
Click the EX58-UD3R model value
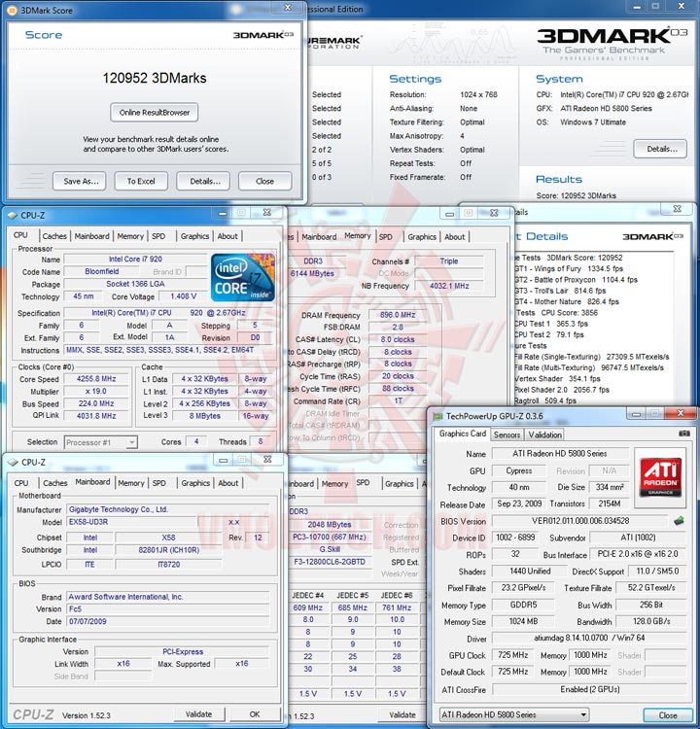[x=131, y=522]
